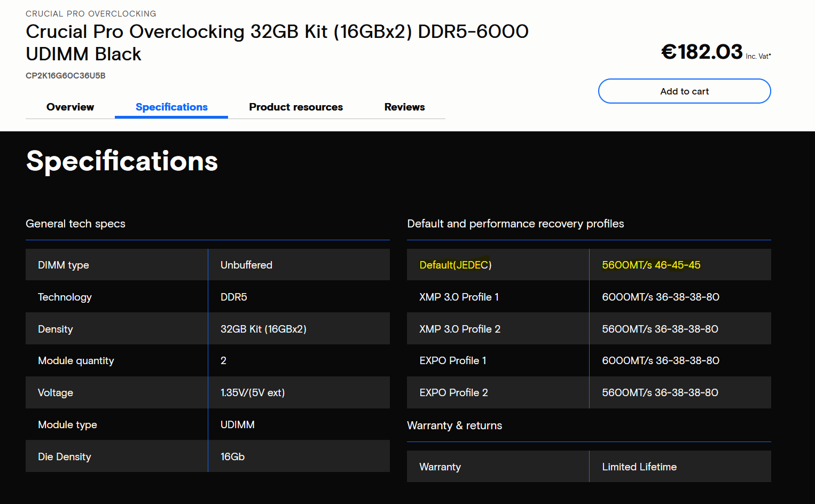
Task: Click the 5600MT/s 46-45-45 value
Action: [651, 265]
